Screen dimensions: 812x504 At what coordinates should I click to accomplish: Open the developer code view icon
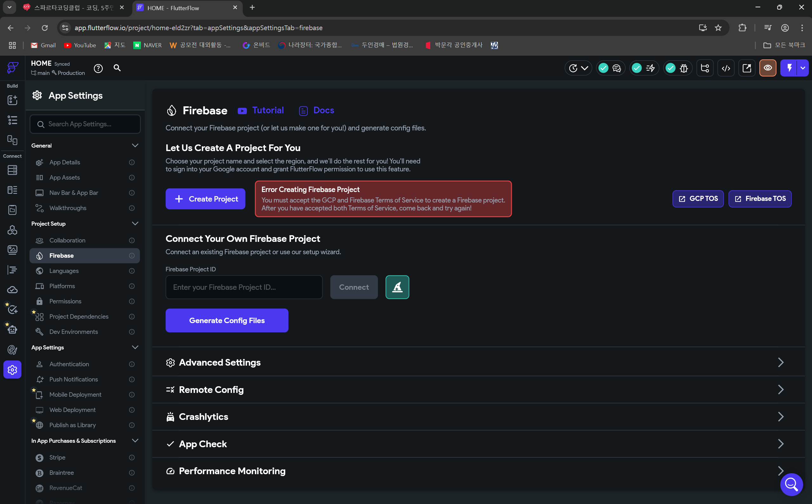[x=726, y=68]
